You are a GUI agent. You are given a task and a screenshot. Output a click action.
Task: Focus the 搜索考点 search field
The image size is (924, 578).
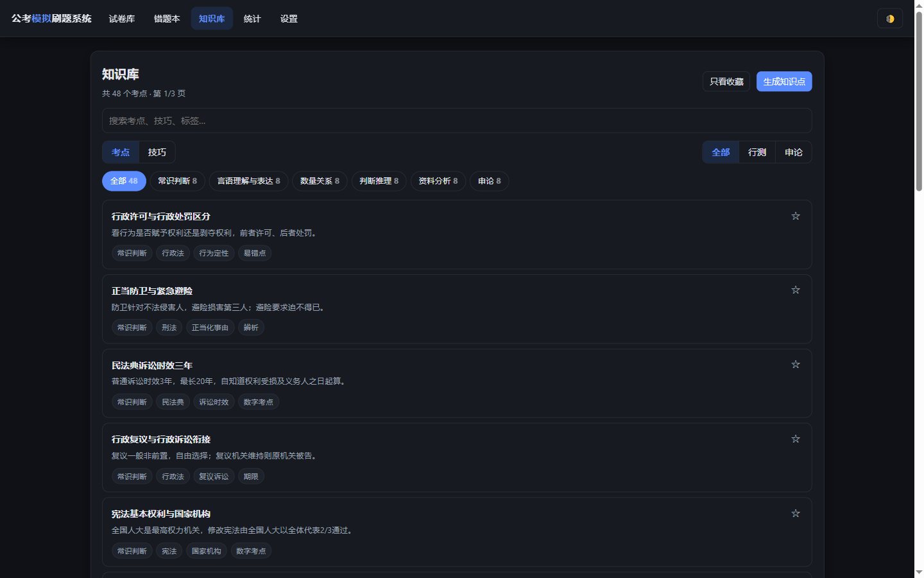pyautogui.click(x=457, y=121)
